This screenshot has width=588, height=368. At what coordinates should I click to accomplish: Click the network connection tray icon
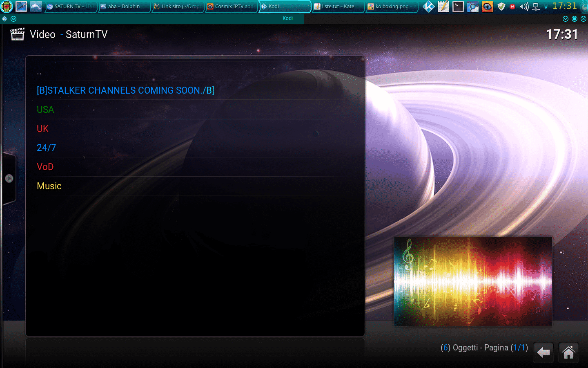536,7
